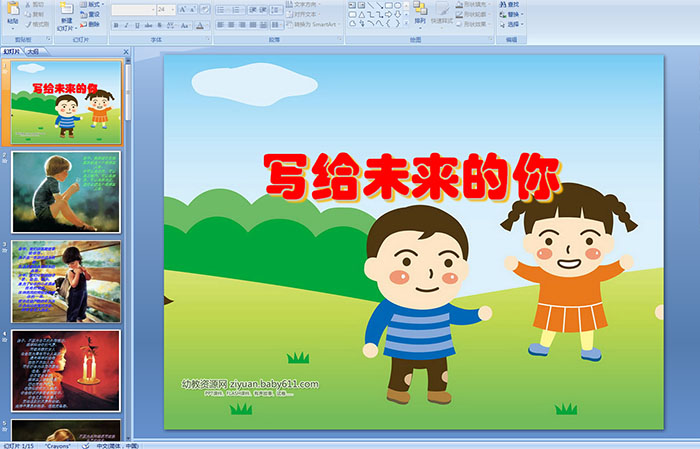Open the 选择 Select menu

[x=512, y=24]
